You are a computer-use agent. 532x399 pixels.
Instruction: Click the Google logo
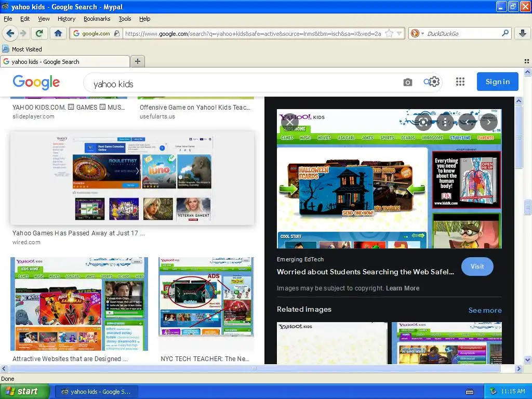36,82
